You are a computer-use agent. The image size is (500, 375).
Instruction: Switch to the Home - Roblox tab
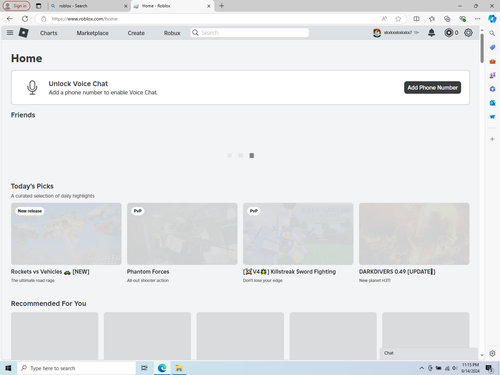(173, 6)
